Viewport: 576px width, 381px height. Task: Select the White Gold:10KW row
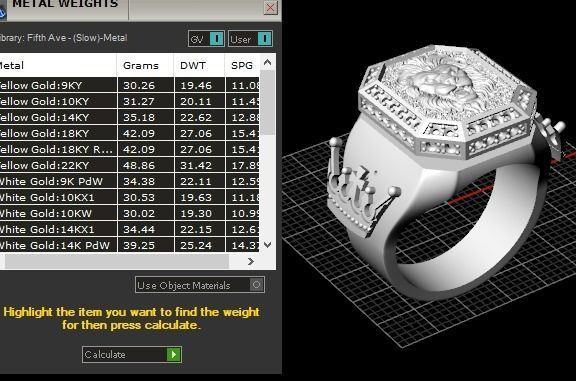click(129, 213)
